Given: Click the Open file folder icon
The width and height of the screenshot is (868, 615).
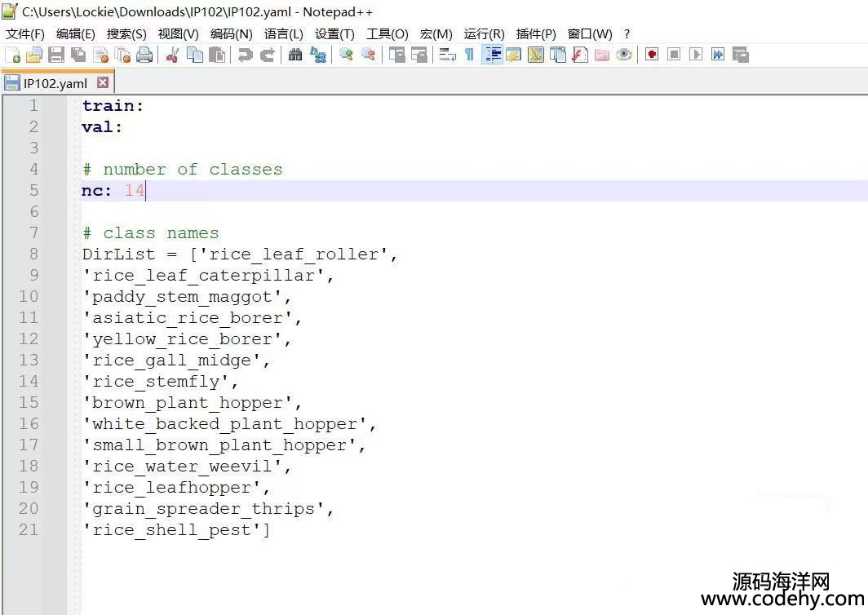Looking at the screenshot, I should click(33, 55).
